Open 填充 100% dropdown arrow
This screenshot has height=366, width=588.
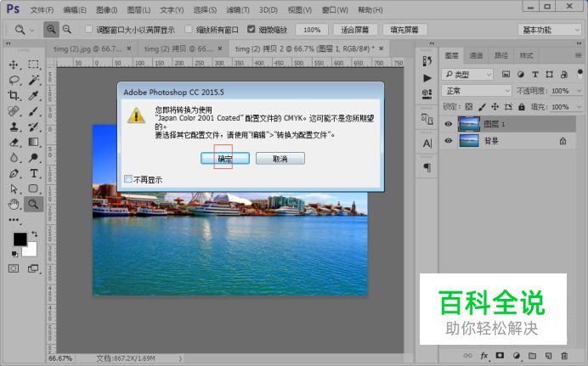(579, 107)
